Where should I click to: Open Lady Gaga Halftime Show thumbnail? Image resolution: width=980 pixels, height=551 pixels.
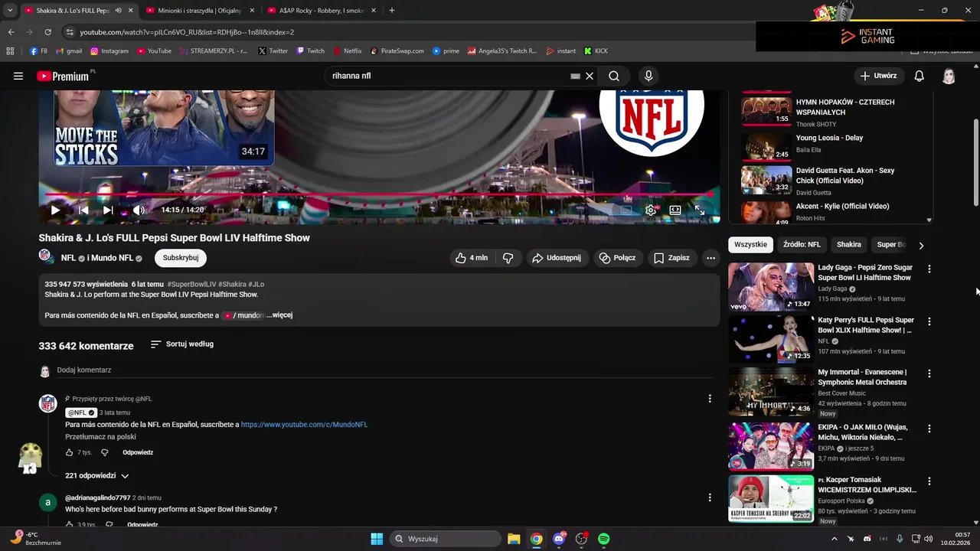tap(771, 287)
